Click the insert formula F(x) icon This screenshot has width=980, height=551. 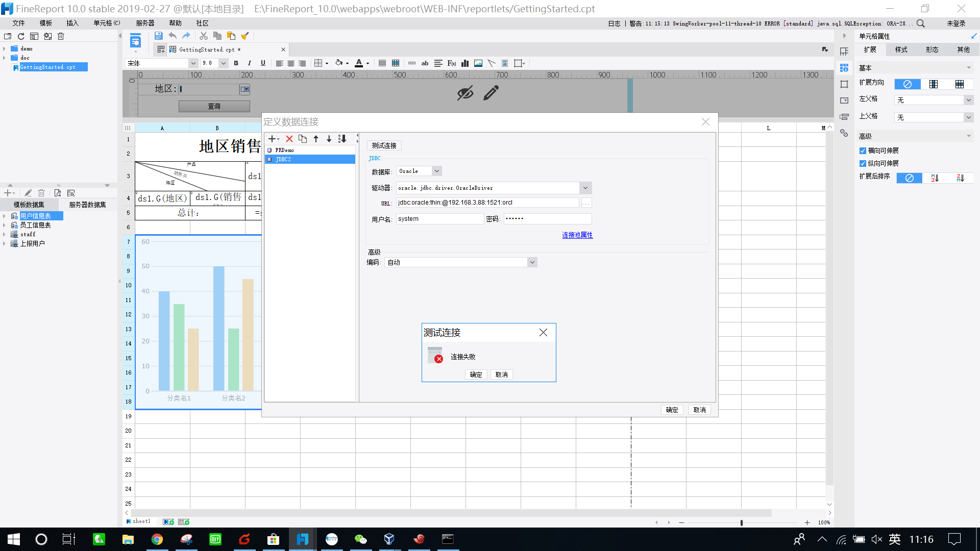(452, 63)
